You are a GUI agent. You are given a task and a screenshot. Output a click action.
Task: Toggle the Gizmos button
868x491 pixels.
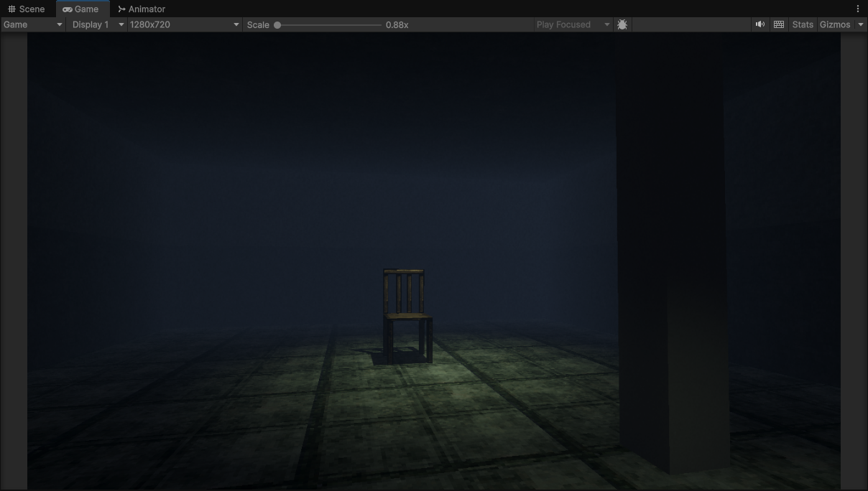click(835, 24)
